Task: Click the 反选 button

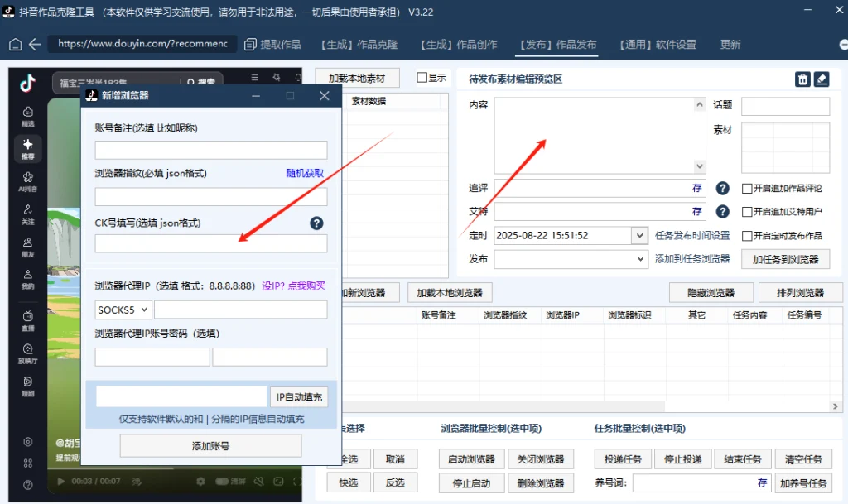Action: click(395, 482)
